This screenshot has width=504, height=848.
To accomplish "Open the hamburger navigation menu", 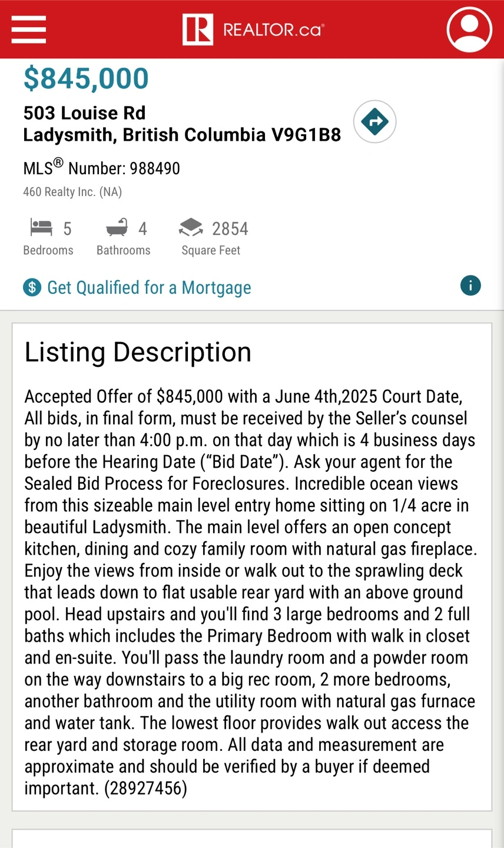I will point(28,29).
